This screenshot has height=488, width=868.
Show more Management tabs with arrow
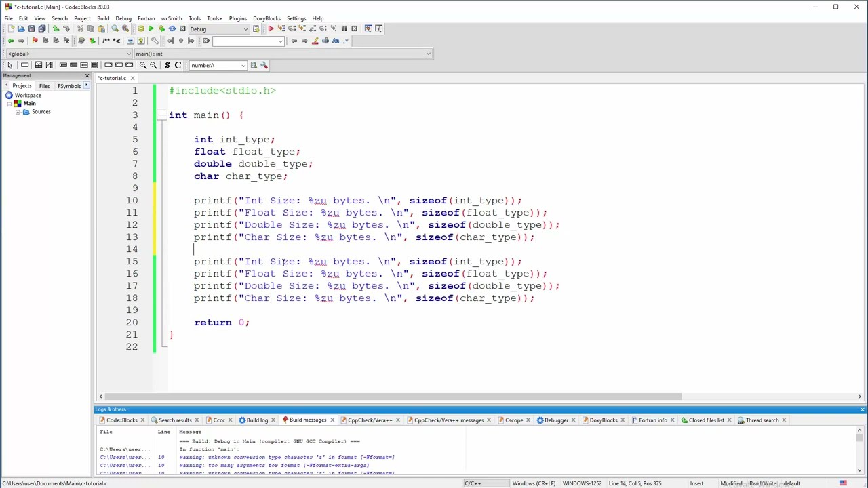(86, 86)
